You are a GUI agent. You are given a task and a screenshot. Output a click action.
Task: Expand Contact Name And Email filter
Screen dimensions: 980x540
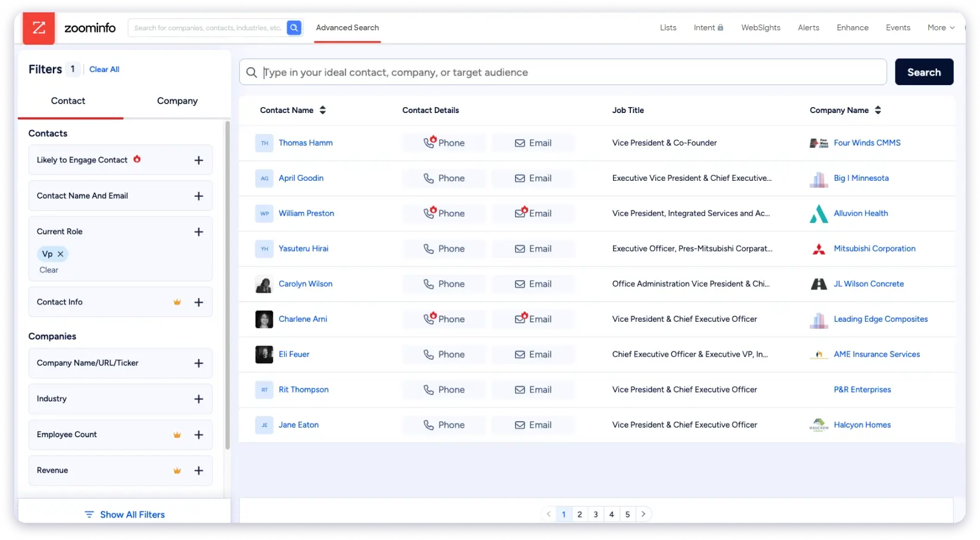[199, 196]
